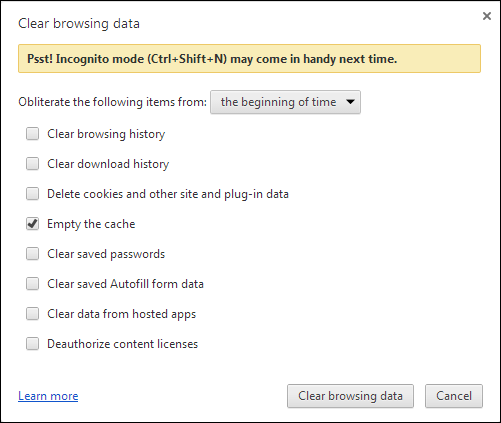Tick the Clear download history checkbox
This screenshot has height=423, width=501.
coord(32,164)
